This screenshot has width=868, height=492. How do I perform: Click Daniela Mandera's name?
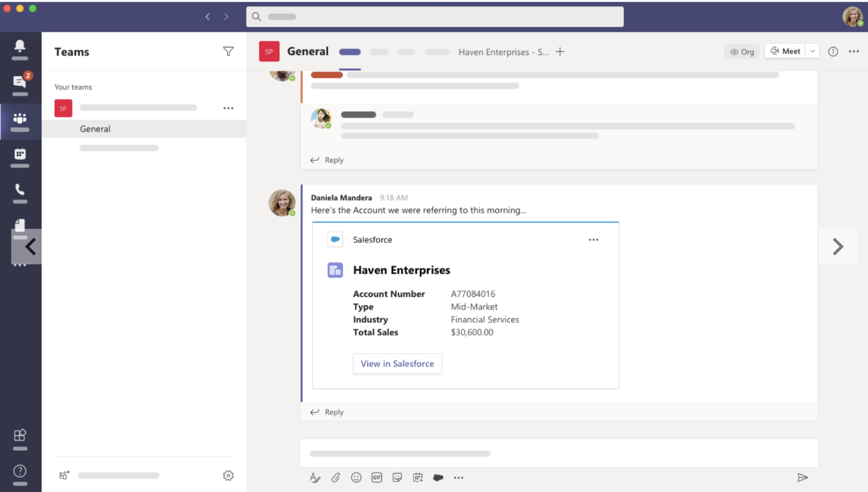[341, 198]
